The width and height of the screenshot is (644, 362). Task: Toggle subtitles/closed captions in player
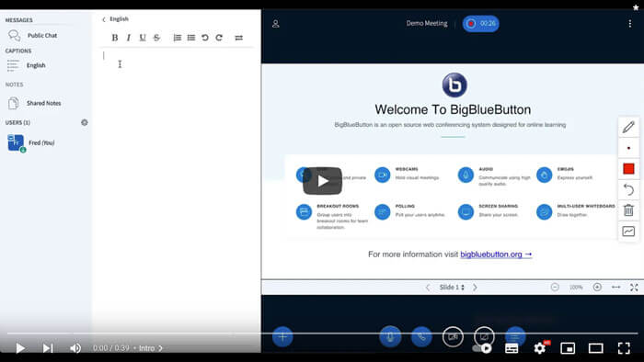[512, 348]
